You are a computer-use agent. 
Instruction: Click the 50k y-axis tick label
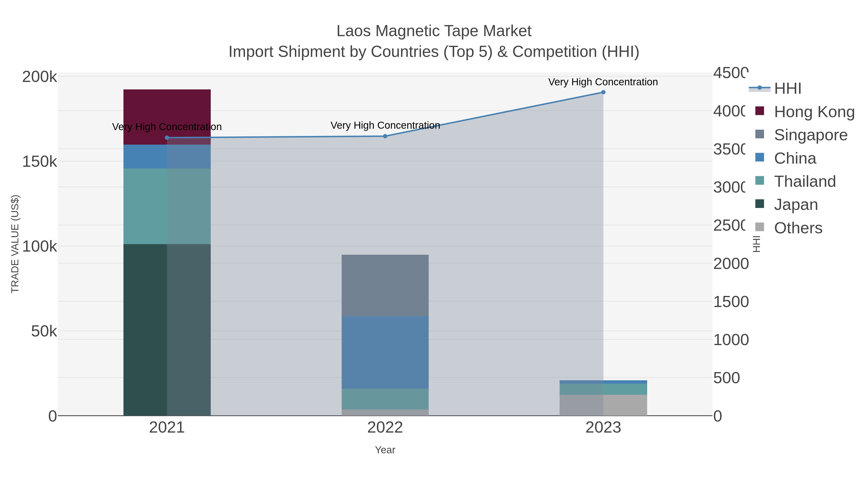44,331
